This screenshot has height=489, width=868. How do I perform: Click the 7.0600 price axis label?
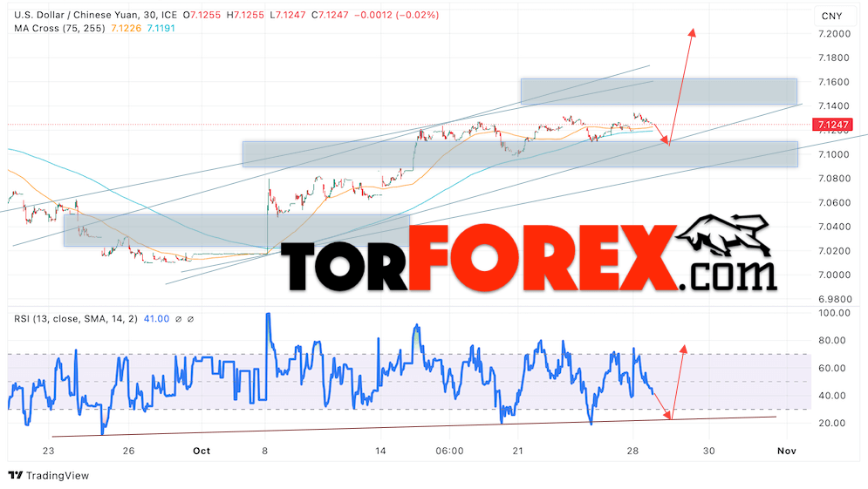834,202
